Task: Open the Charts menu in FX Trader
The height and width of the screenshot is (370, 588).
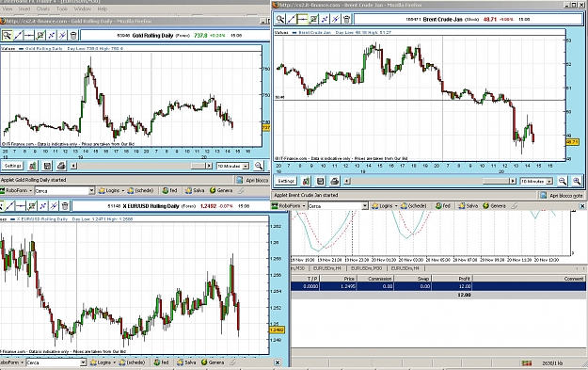Action: tap(43, 8)
